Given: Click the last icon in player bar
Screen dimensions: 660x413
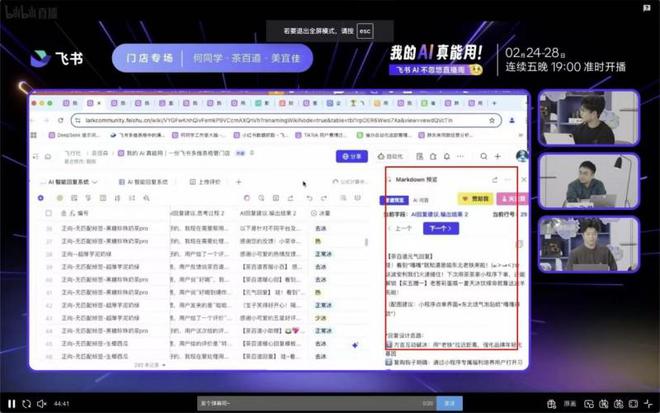Looking at the screenshot, I should coord(648,404).
